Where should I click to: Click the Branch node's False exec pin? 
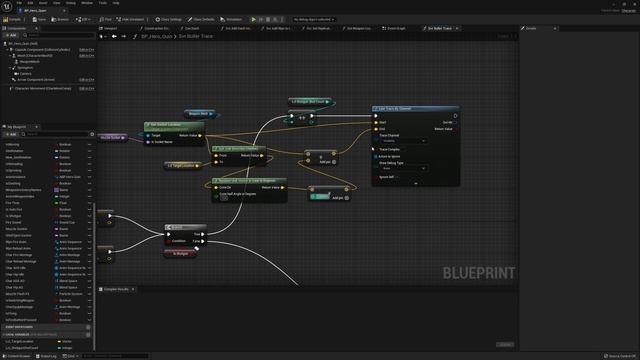[202, 241]
